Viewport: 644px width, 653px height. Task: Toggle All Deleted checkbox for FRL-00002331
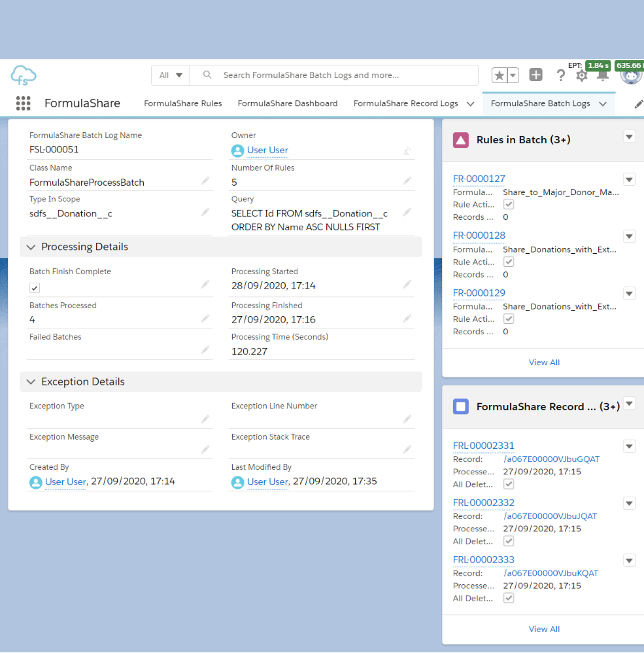pyautogui.click(x=509, y=484)
